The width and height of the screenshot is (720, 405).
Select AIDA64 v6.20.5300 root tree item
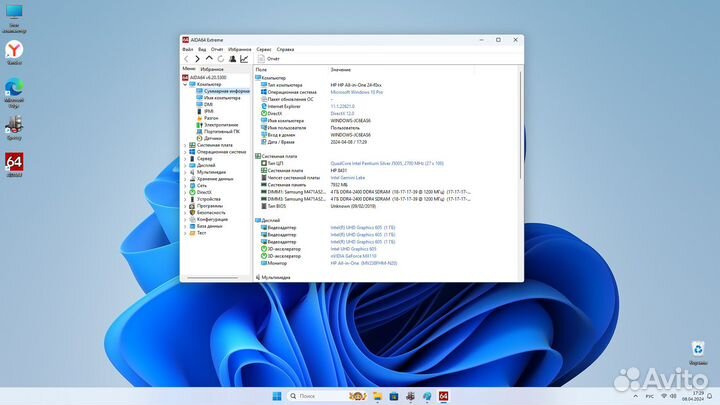(x=208, y=78)
